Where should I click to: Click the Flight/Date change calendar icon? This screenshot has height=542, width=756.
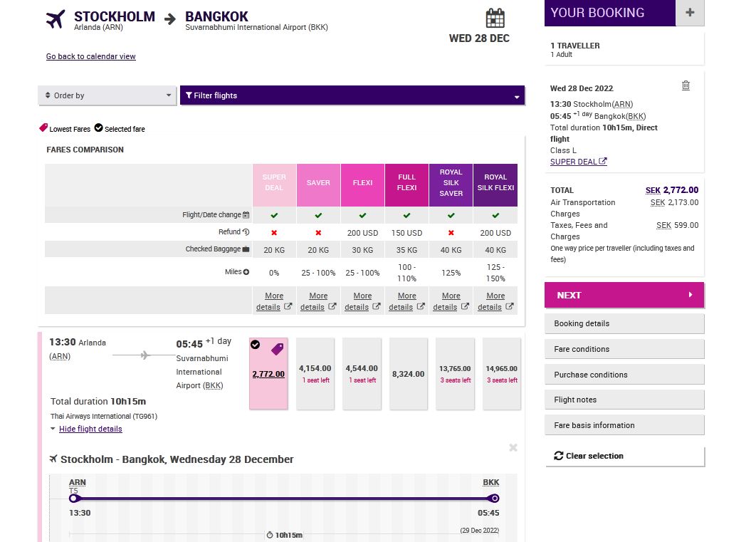click(x=246, y=215)
